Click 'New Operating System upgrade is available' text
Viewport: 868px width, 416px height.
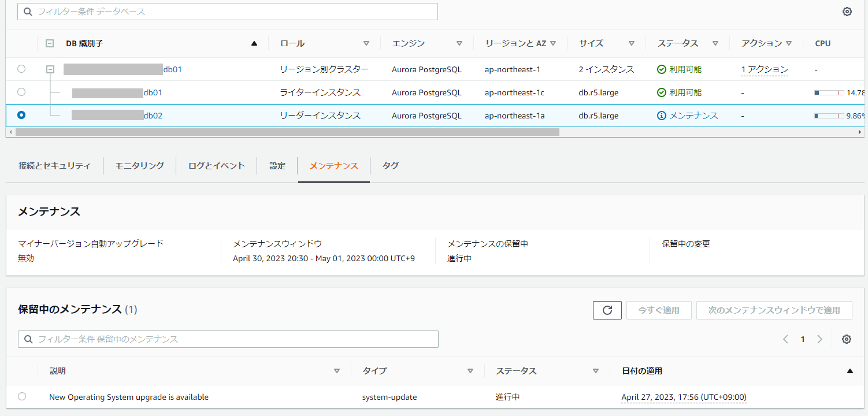point(129,397)
